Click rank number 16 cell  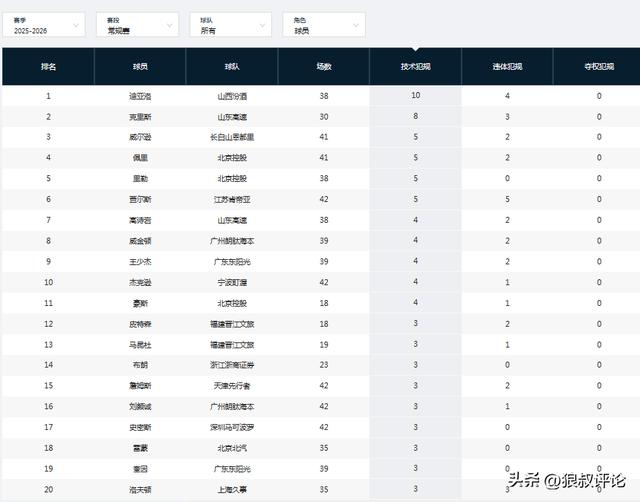click(48, 406)
